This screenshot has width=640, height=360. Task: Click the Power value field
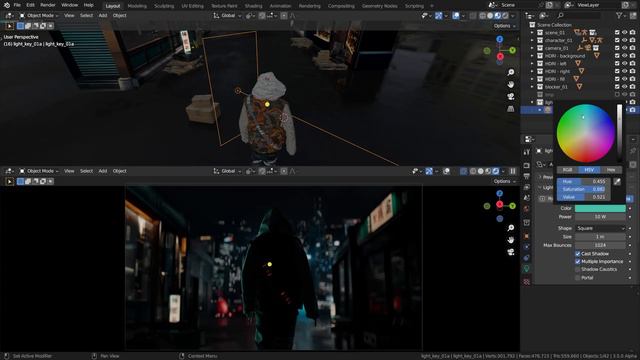tap(600, 217)
